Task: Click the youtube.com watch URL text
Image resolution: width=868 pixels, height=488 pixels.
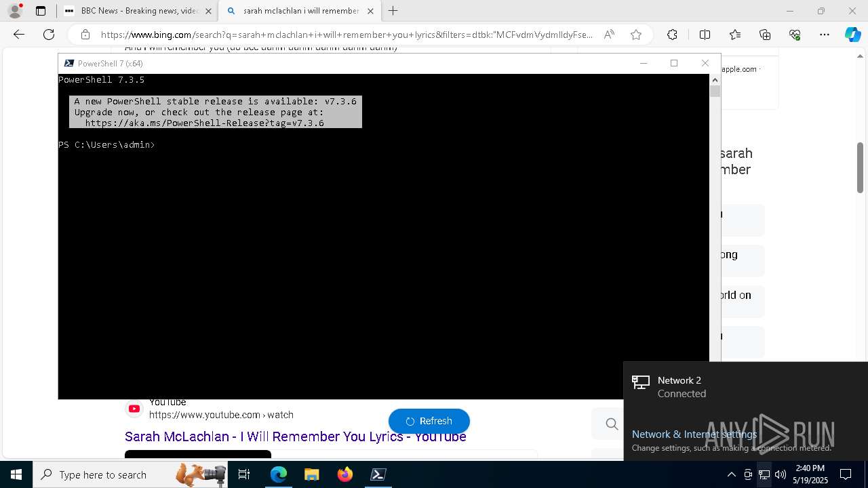Action: (221, 415)
